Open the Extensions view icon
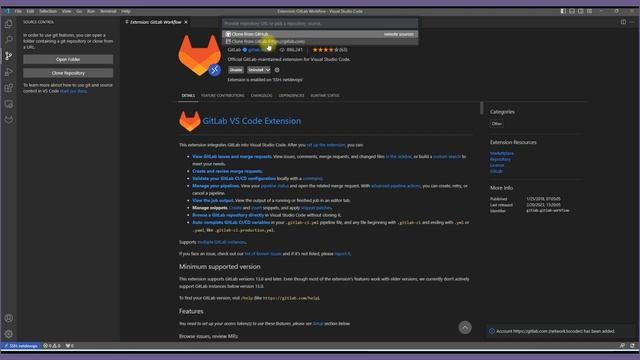Viewport: 640px width, 360px height. (9, 88)
